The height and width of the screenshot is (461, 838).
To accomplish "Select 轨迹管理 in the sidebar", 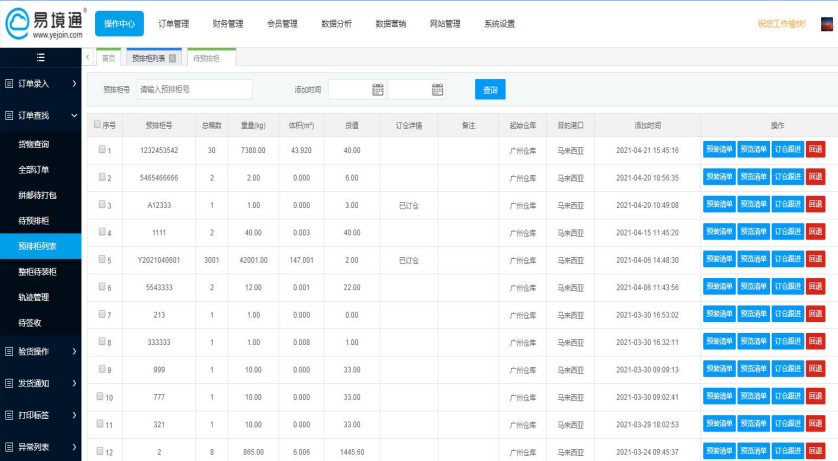I will (x=34, y=298).
